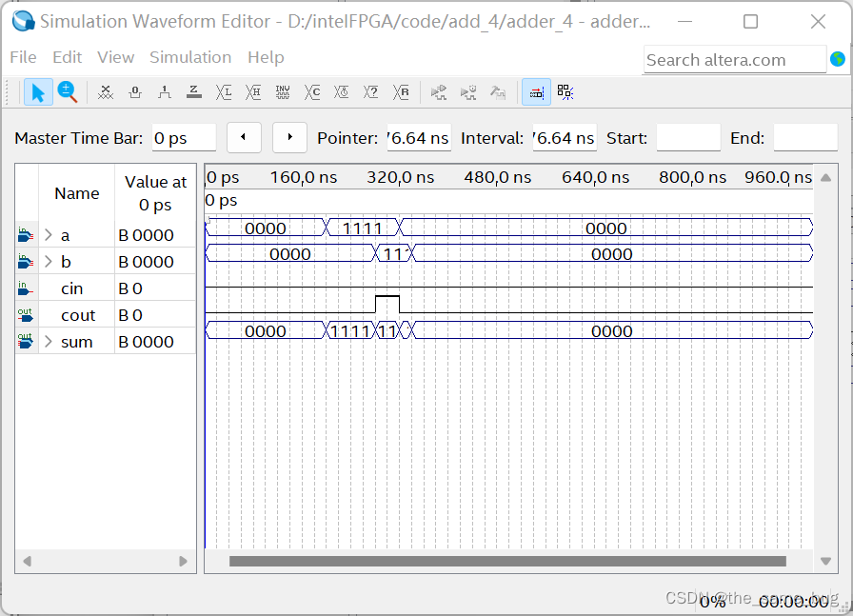The image size is (853, 616).
Task: Click the 'Value at 0 ps' header
Action: 155,193
